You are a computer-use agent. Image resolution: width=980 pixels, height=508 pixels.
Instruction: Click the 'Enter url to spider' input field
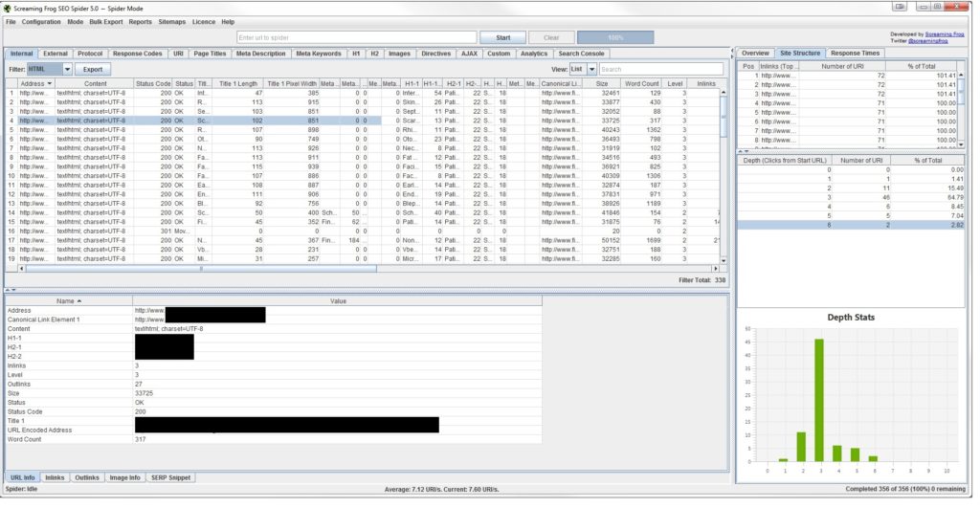point(356,37)
